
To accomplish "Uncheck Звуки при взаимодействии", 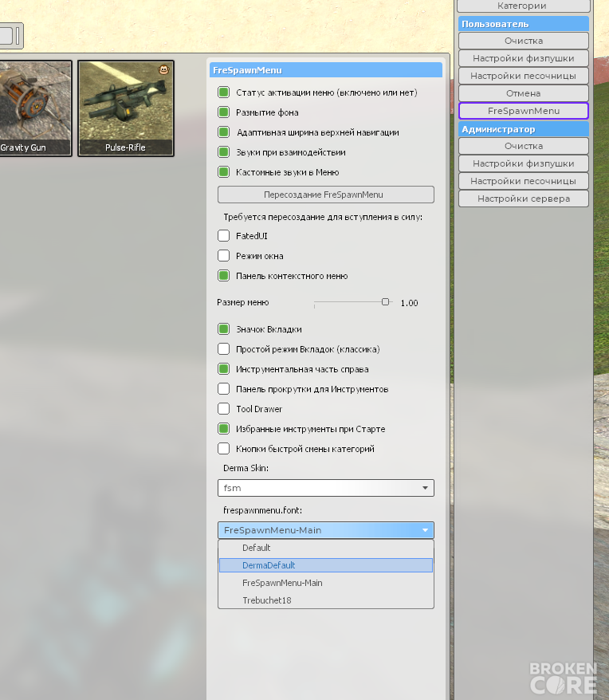I will (x=224, y=152).
